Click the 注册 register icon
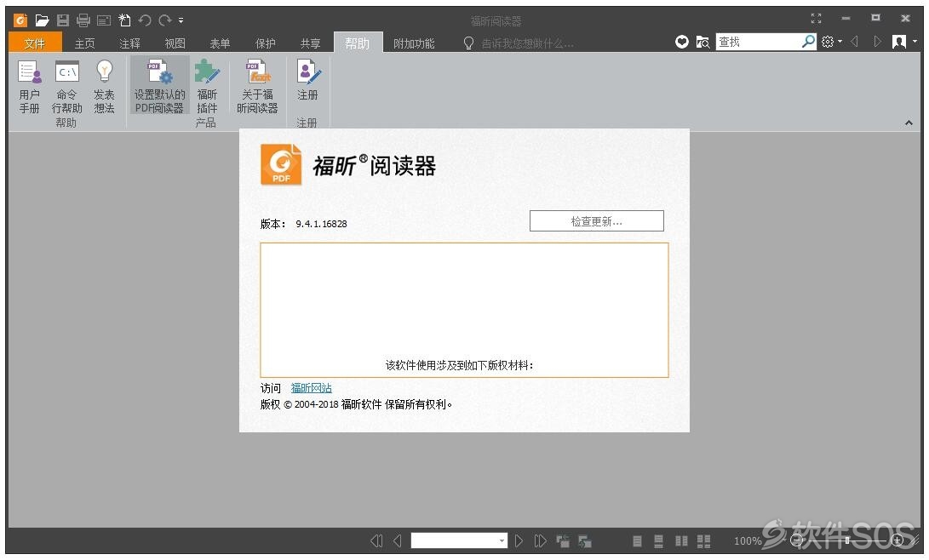This screenshot has width=929, height=560. pos(307,81)
